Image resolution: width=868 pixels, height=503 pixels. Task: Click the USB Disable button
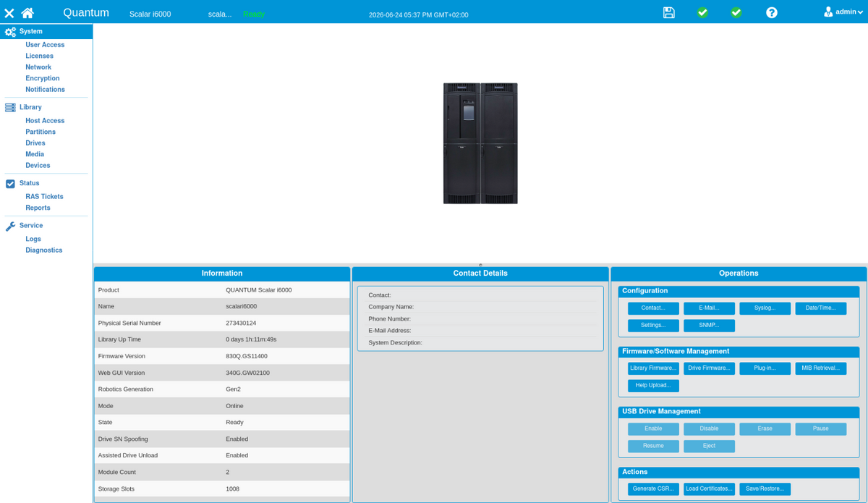(x=709, y=429)
